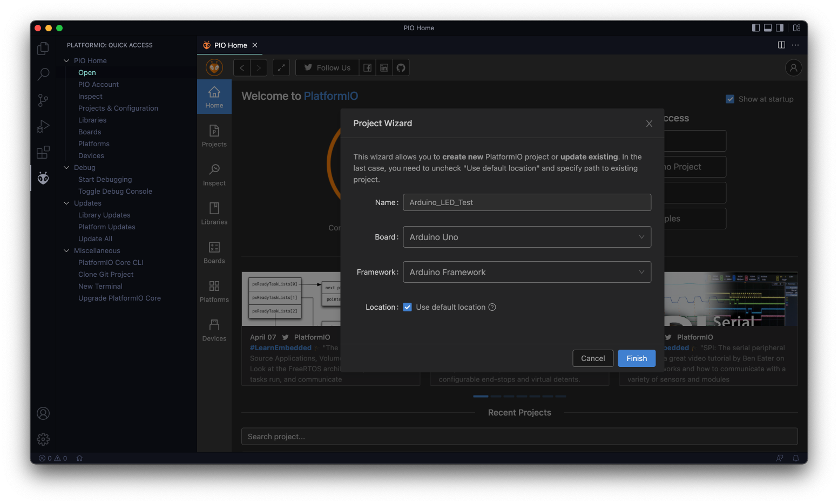838x504 pixels.
Task: Close the PIO Home editor tab
Action: click(x=255, y=45)
